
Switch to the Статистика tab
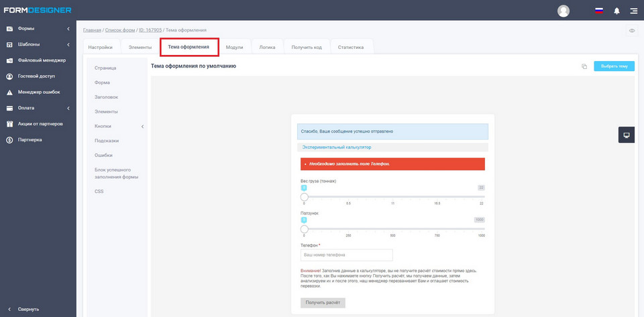click(x=350, y=47)
